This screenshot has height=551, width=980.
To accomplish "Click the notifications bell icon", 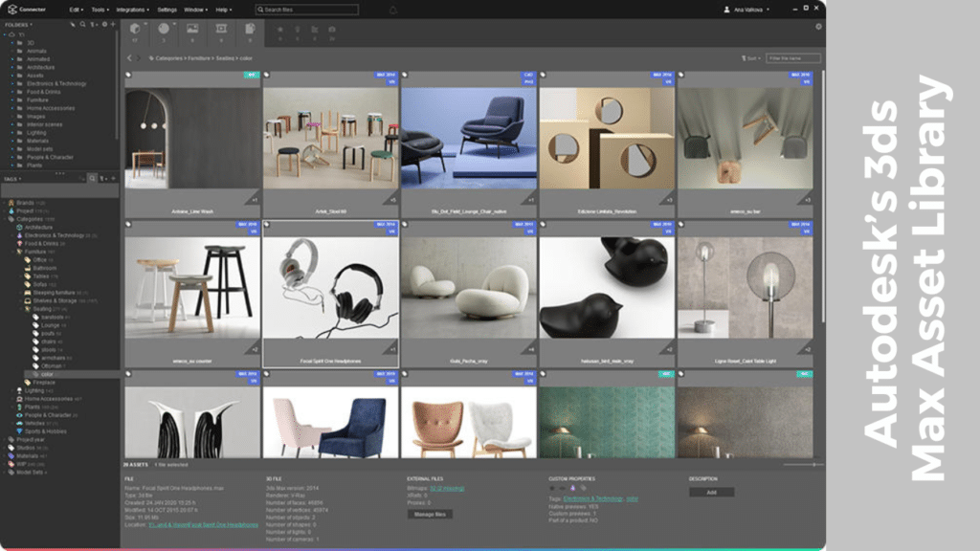I will click(392, 10).
